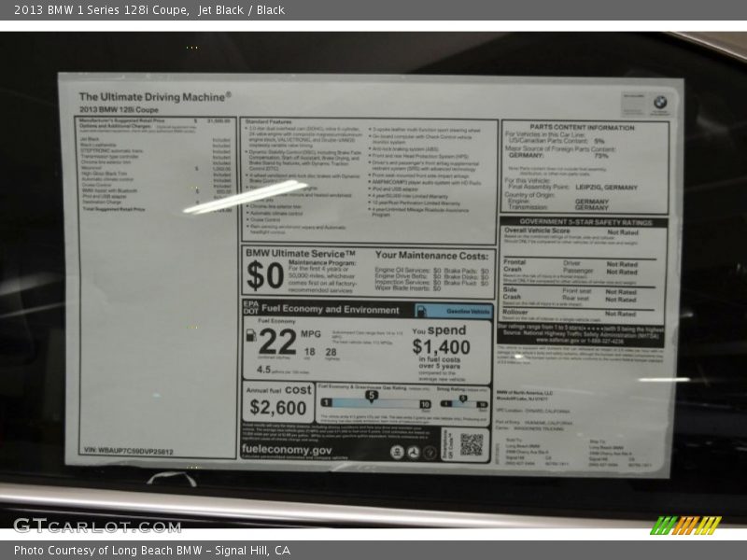Select the fuel economy rating marker 5
This screenshot has width=747, height=560.
372,395
